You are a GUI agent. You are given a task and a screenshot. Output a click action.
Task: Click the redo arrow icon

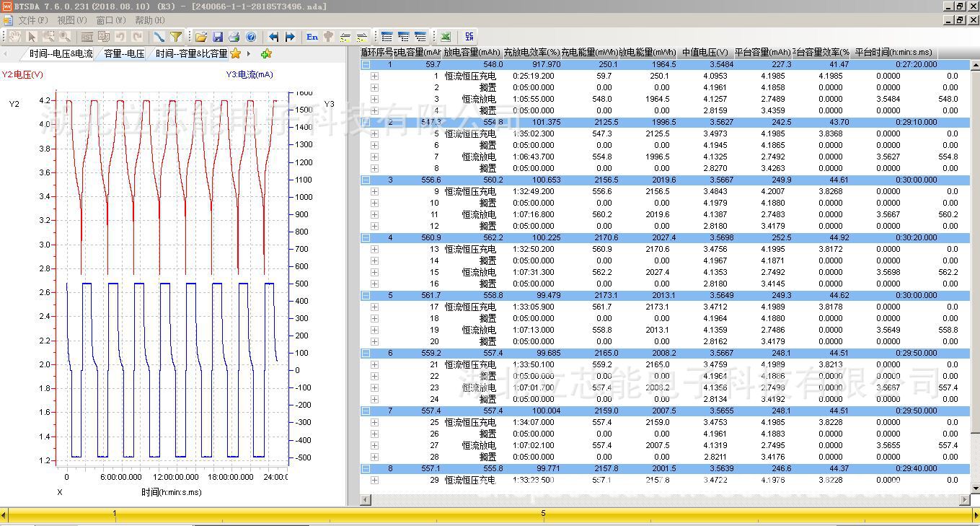(137, 36)
